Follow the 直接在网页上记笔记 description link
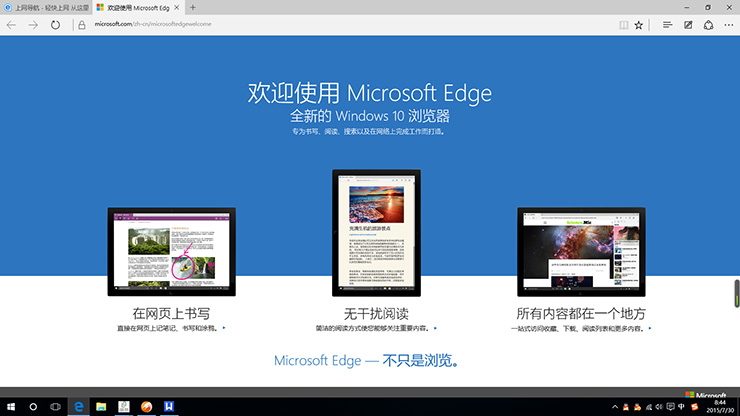 171,328
